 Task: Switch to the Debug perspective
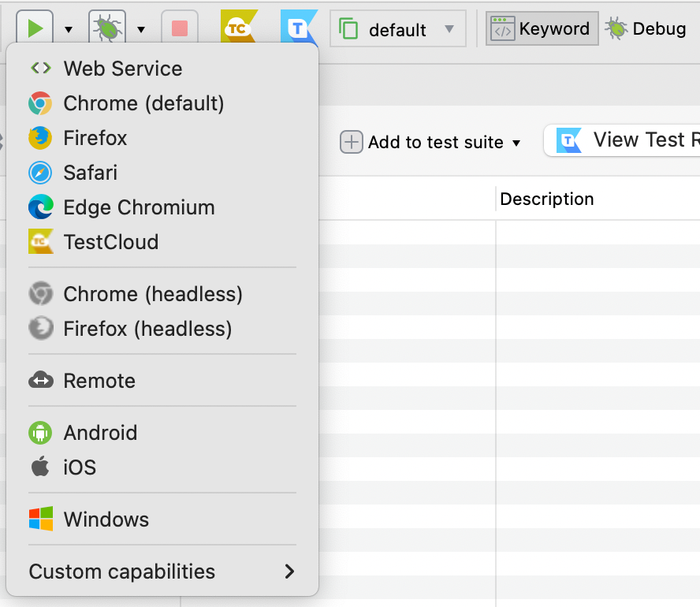pyautogui.click(x=646, y=28)
